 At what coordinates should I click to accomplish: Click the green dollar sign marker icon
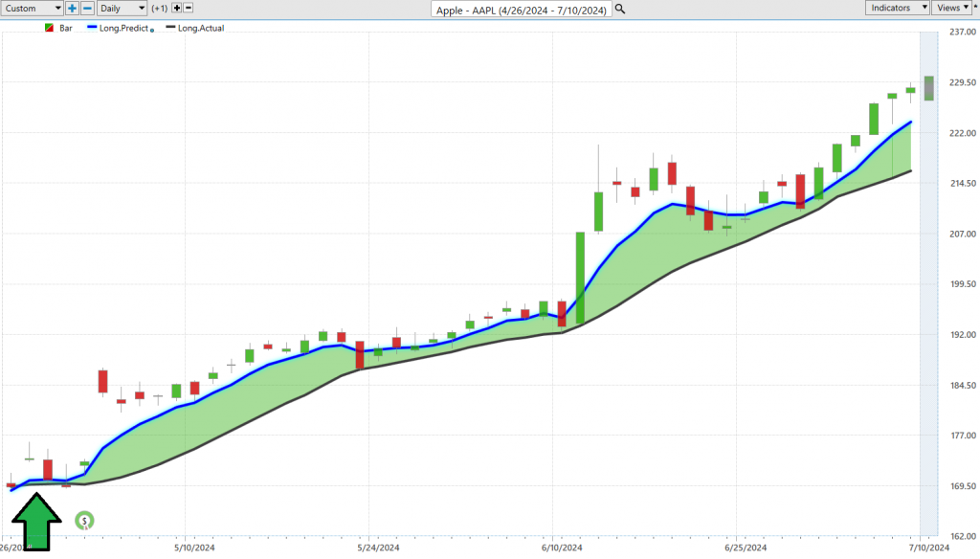coord(84,520)
